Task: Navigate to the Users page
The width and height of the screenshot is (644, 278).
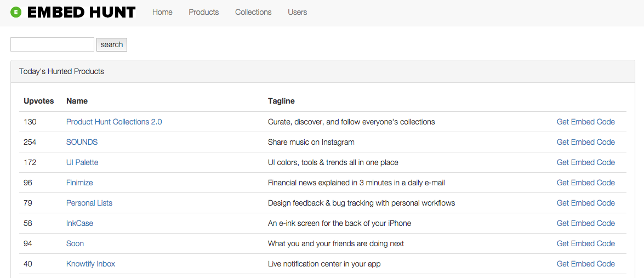Action: coord(298,12)
